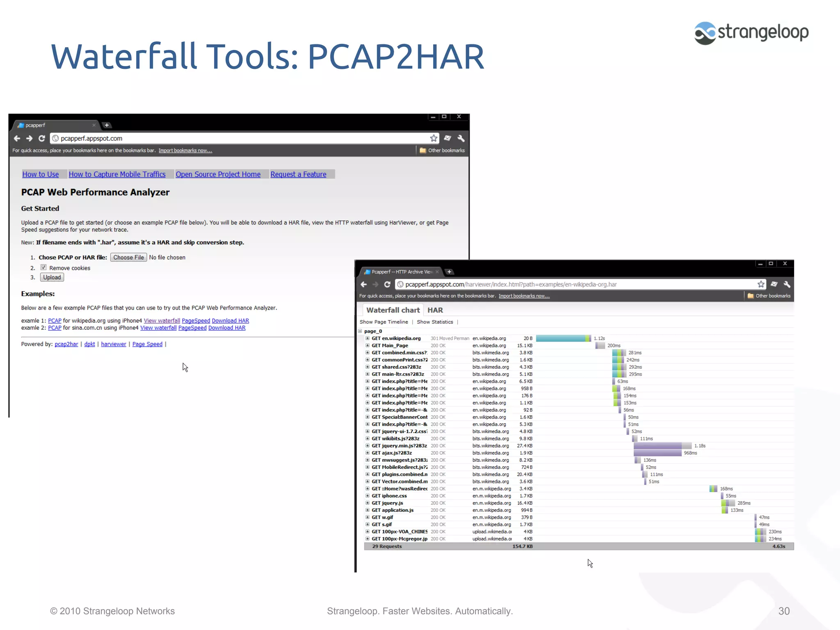Click the 968ms waterfall bar for ajax.js

tap(657, 453)
